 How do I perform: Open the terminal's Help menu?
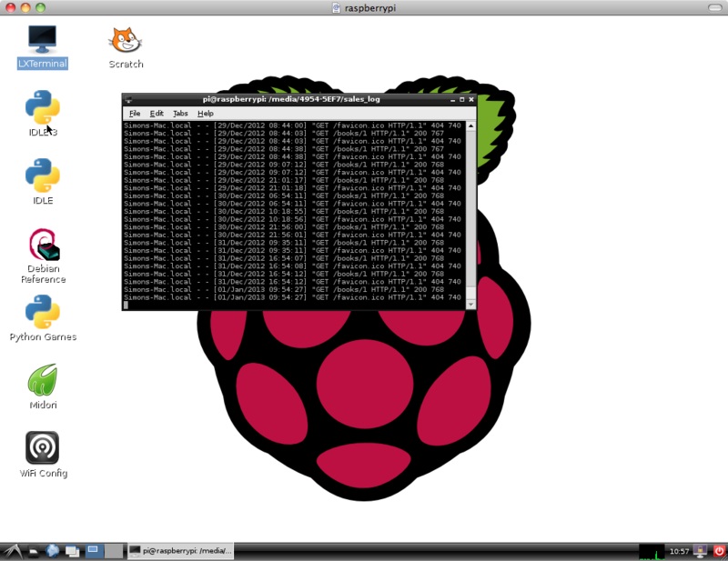pyautogui.click(x=206, y=114)
